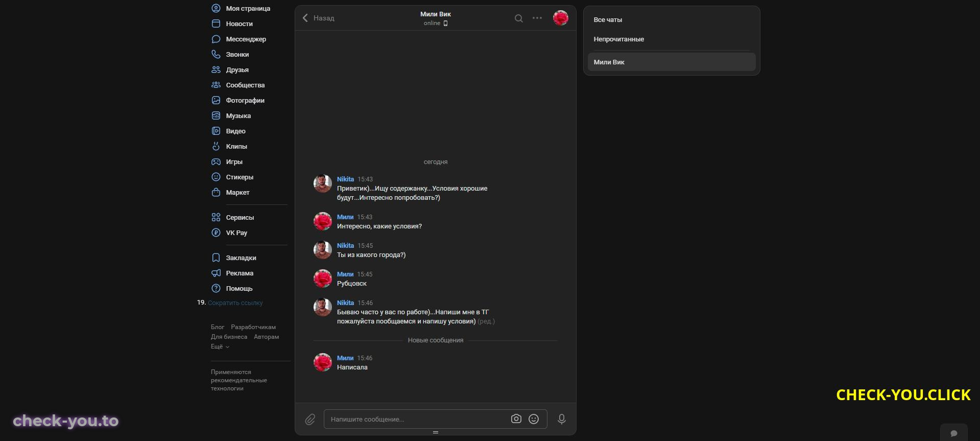The height and width of the screenshot is (441, 980).
Task: Open the Звонки phone icon
Action: [x=216, y=54]
